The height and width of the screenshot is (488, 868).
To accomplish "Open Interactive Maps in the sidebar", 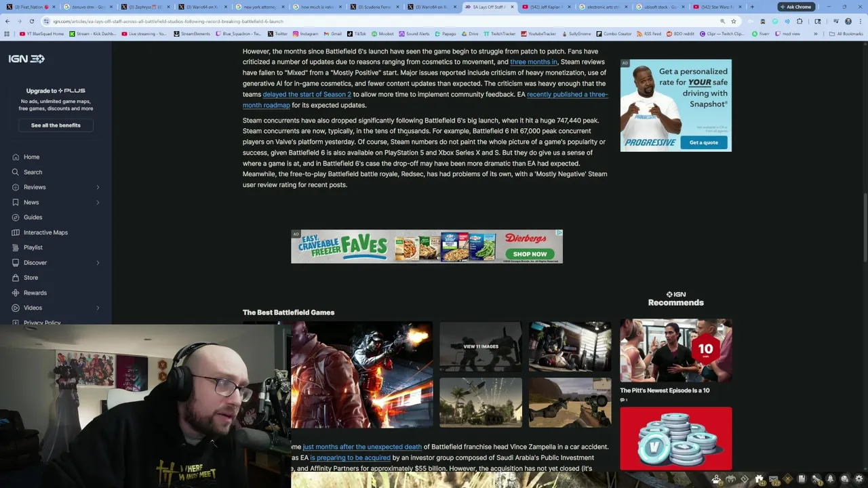I will 45,232.
